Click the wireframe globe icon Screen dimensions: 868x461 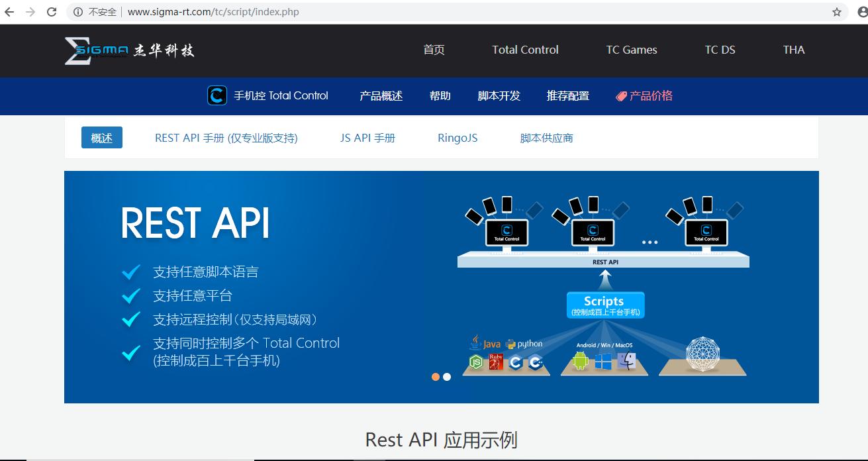pos(702,354)
